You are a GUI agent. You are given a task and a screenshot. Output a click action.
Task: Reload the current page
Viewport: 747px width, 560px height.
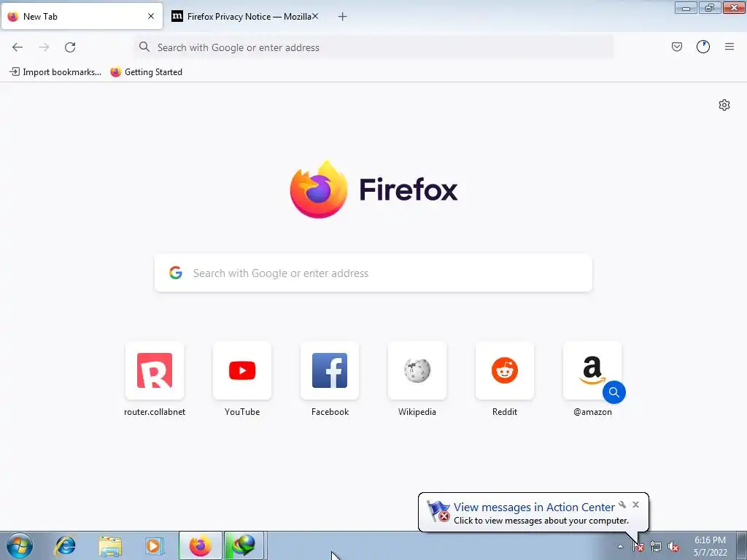(x=70, y=47)
